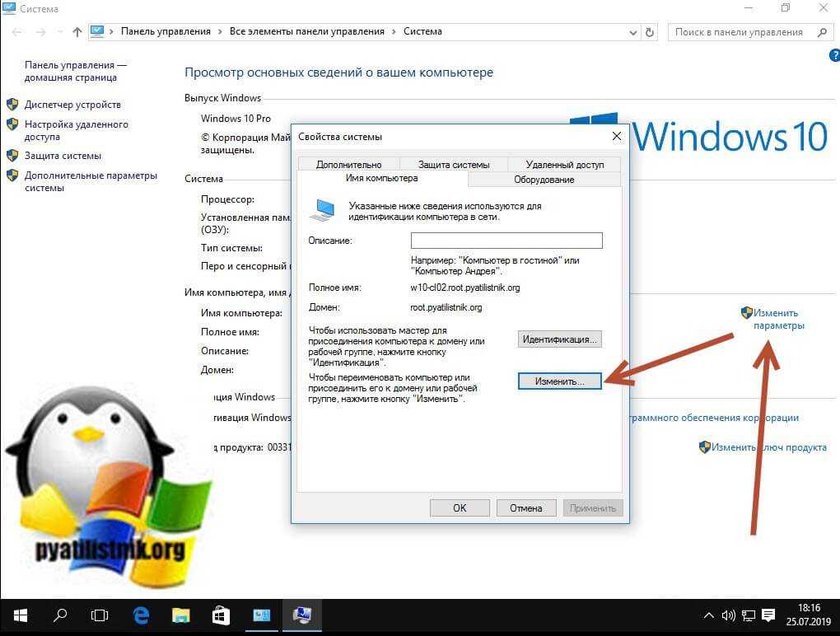Go up one level arrow
This screenshot has width=840, height=636.
tap(77, 32)
